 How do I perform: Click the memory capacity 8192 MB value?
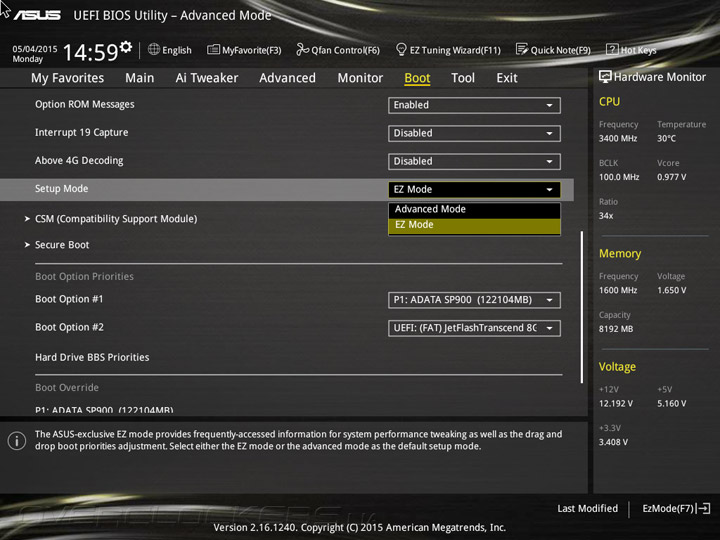616,329
